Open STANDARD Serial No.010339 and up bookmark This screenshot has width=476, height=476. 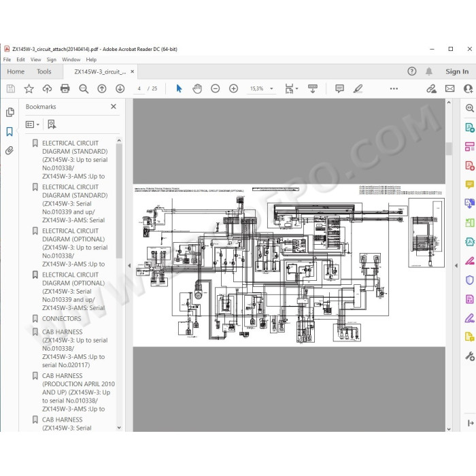click(x=75, y=203)
